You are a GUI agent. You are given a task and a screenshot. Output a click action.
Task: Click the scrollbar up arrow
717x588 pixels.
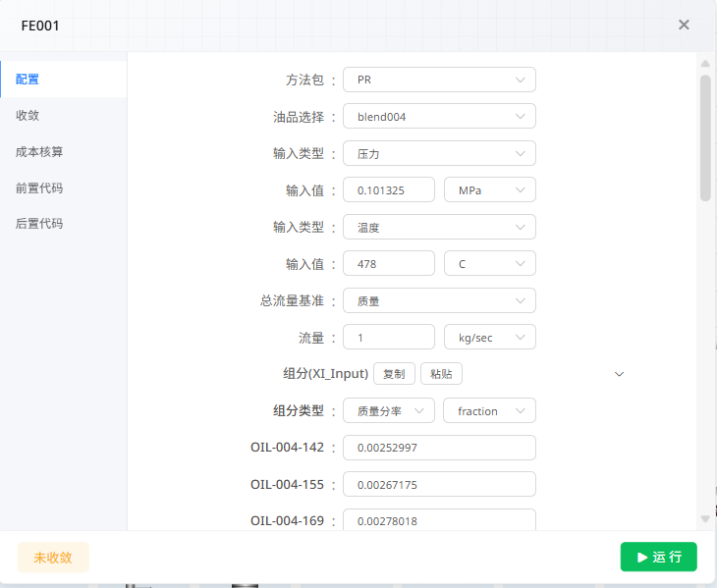[x=705, y=64]
